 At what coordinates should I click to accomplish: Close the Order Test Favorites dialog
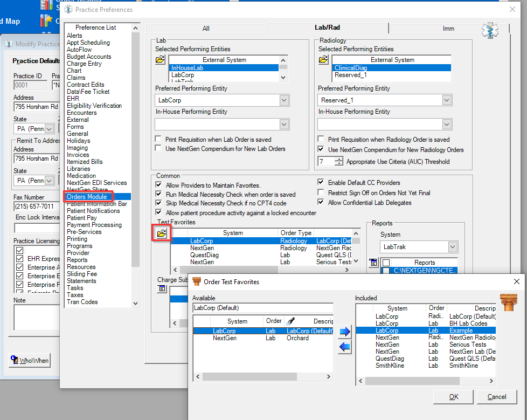tap(517, 281)
